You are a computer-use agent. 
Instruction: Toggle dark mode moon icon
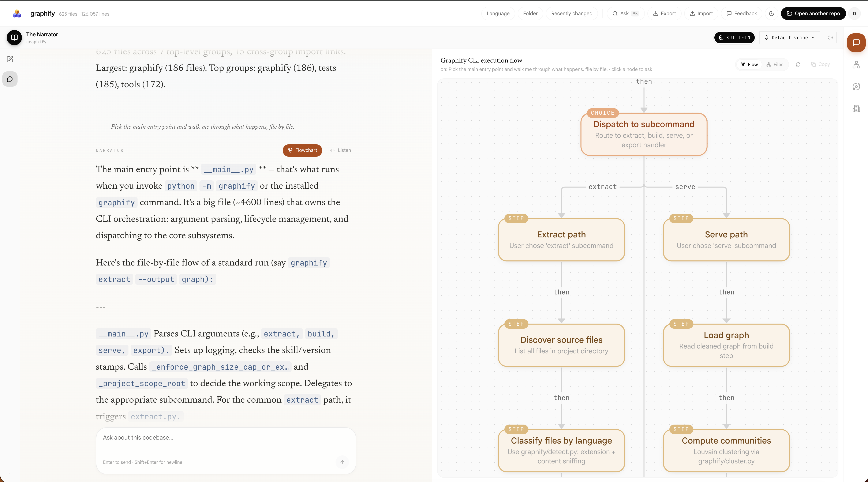[772, 14]
